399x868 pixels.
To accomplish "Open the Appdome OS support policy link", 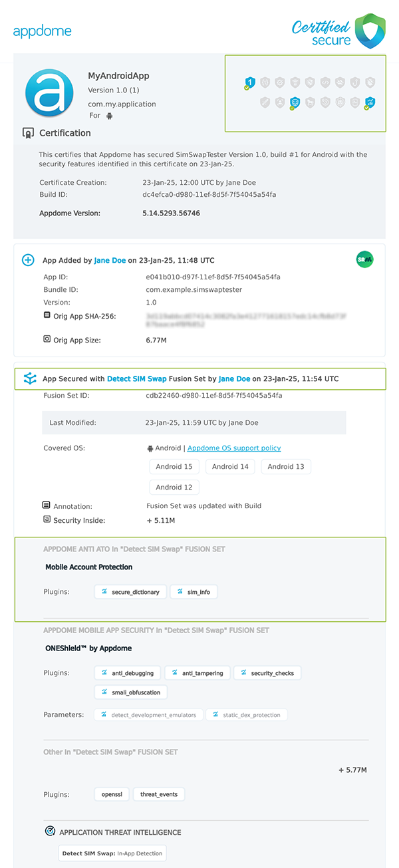I will click(233, 448).
